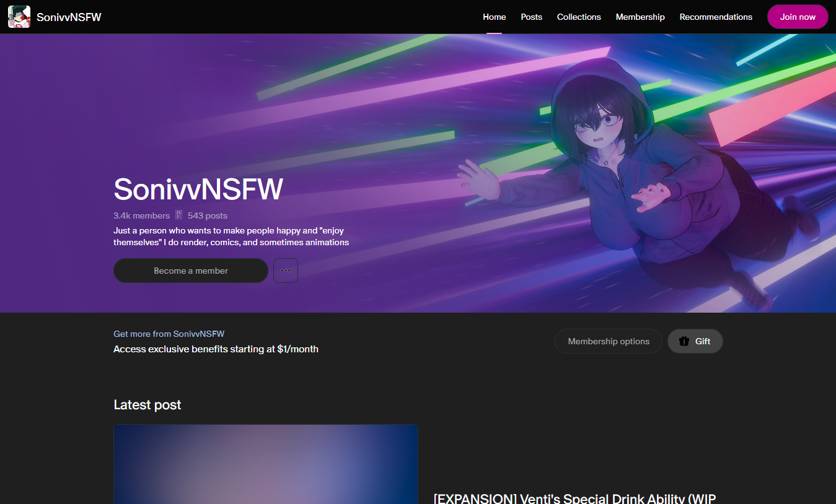Click the 3.4k members text

141,215
